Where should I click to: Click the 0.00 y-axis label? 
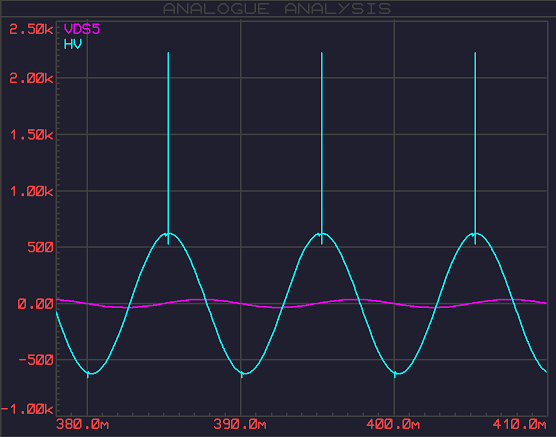(35, 304)
